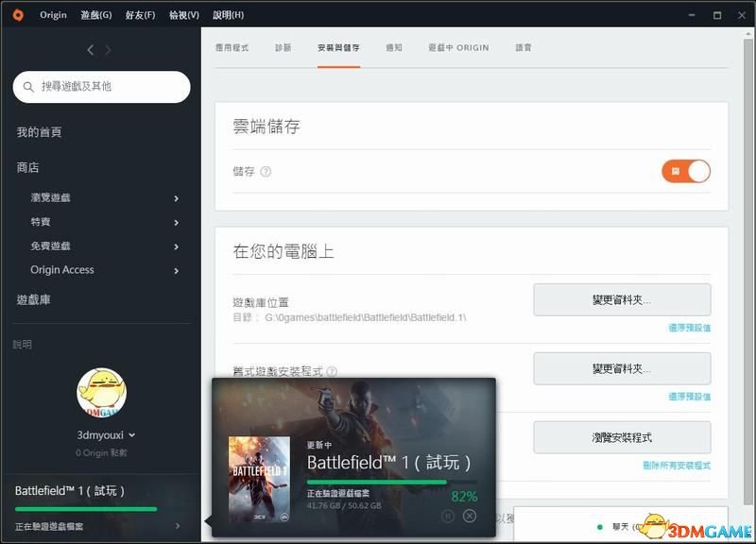Expand the 特賣 submenu
Screen dimensions: 756x544
click(x=176, y=223)
